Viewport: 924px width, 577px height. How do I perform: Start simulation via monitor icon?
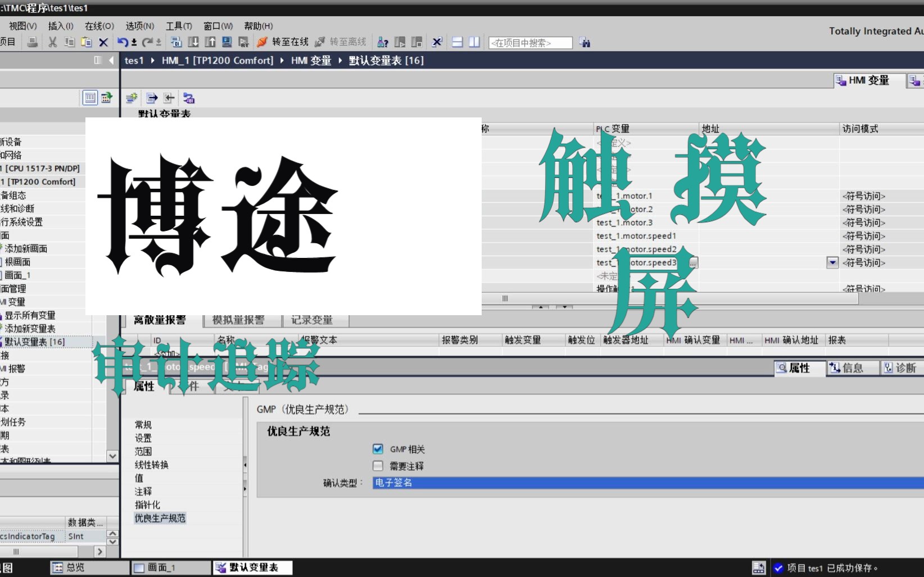click(x=227, y=42)
